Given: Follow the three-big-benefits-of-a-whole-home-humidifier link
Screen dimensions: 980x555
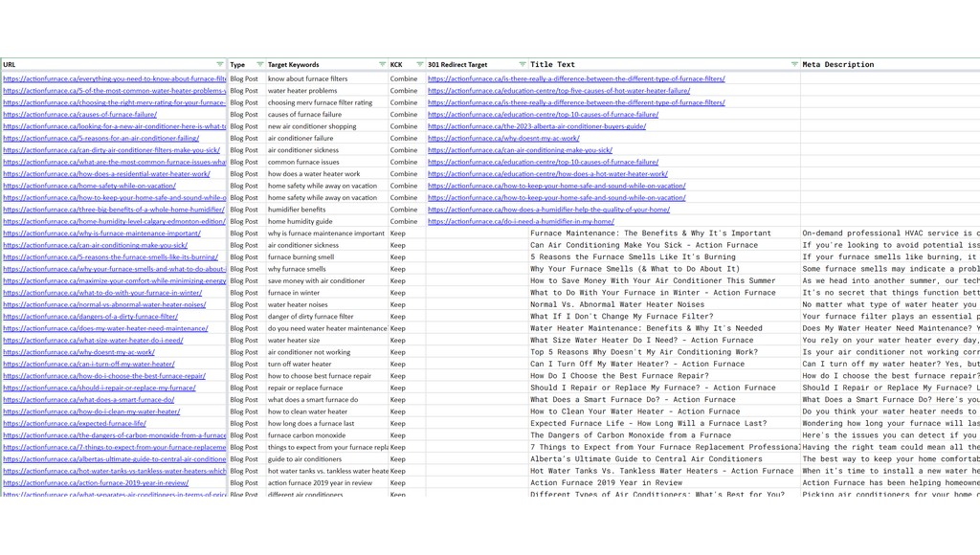Looking at the screenshot, I should (114, 210).
